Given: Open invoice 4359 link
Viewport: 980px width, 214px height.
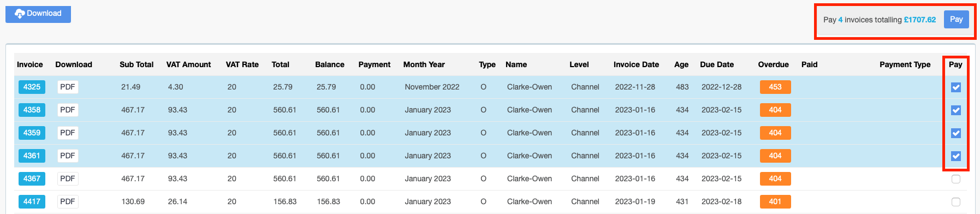Looking at the screenshot, I should [32, 133].
